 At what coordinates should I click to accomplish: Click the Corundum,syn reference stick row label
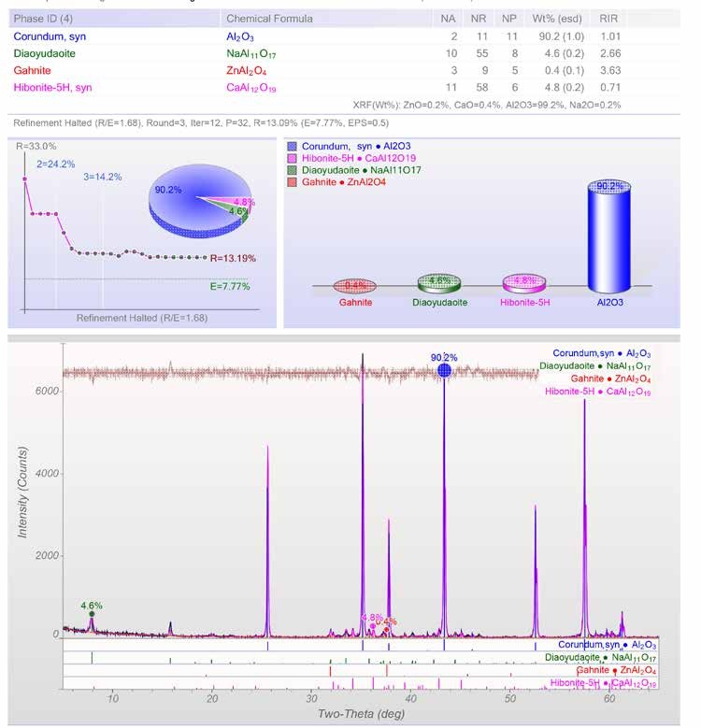pos(608,645)
